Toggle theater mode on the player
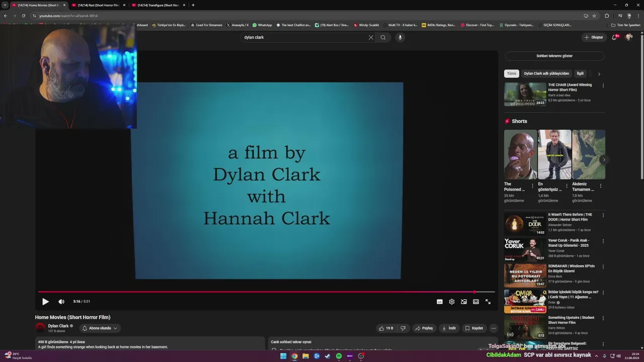 click(x=476, y=302)
